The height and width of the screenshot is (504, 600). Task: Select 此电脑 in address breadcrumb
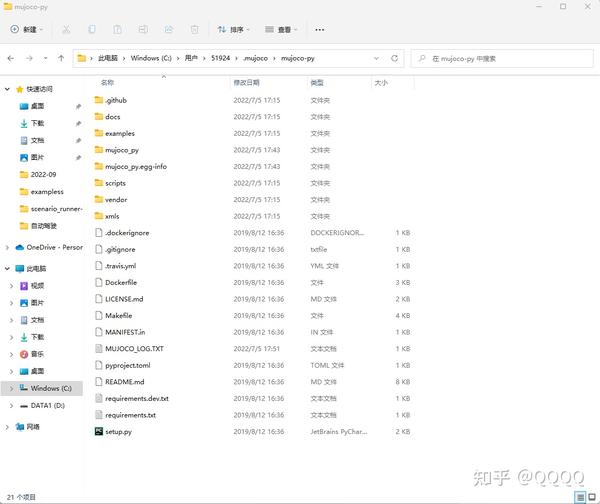pyautogui.click(x=108, y=58)
